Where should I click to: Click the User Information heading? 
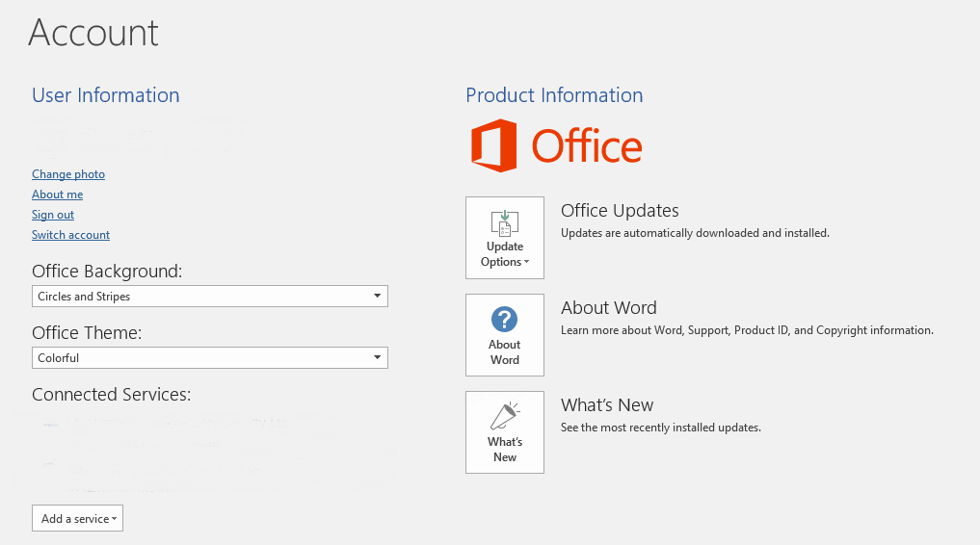106,95
